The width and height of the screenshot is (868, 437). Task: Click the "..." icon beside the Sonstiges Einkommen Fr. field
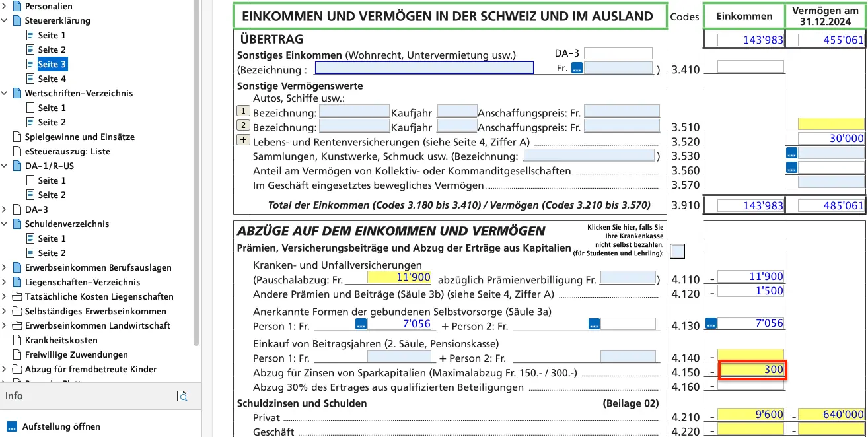pos(577,67)
